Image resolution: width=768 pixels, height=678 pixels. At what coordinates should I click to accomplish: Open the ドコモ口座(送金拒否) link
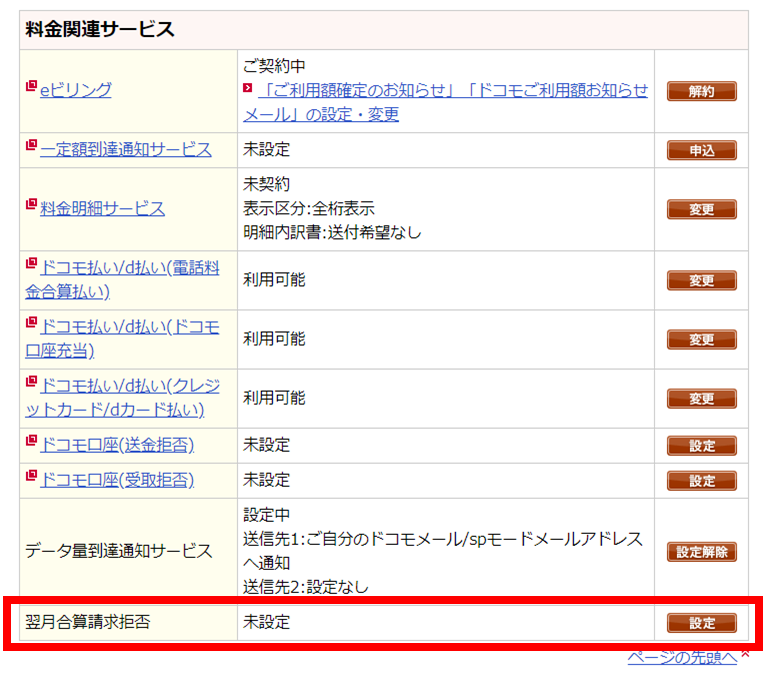pos(117,445)
